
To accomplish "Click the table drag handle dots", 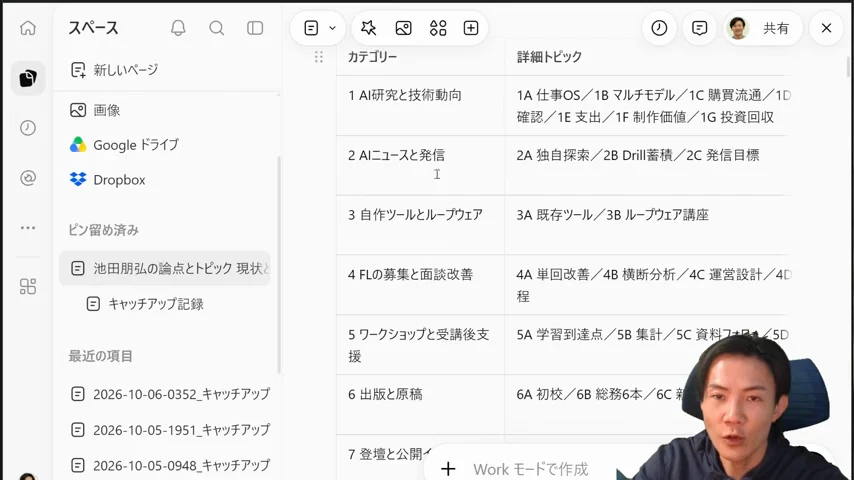I will [319, 57].
